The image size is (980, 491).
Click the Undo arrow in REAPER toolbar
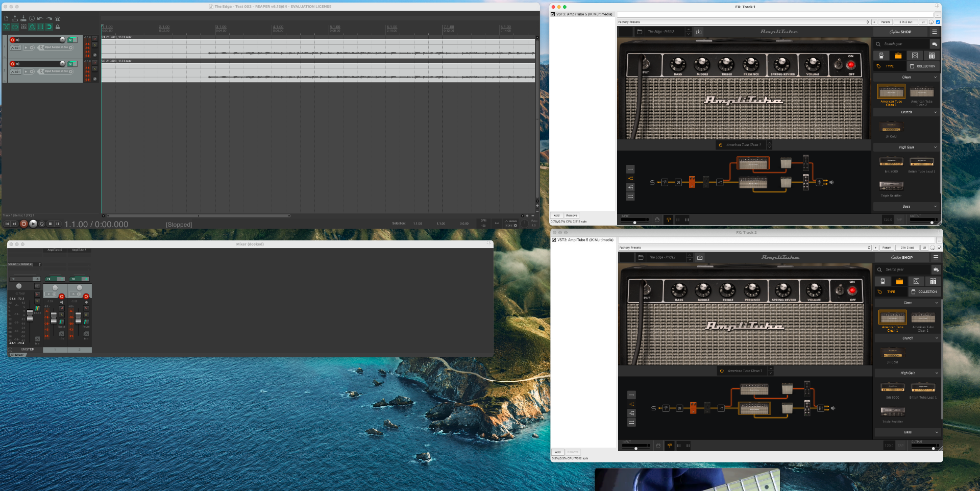[x=40, y=18]
